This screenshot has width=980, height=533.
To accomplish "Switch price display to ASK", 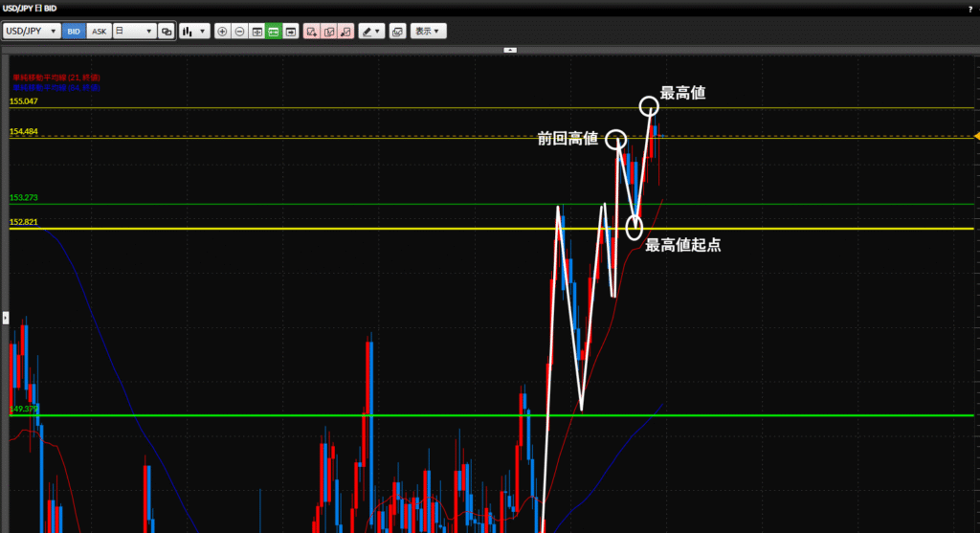I will [x=99, y=31].
